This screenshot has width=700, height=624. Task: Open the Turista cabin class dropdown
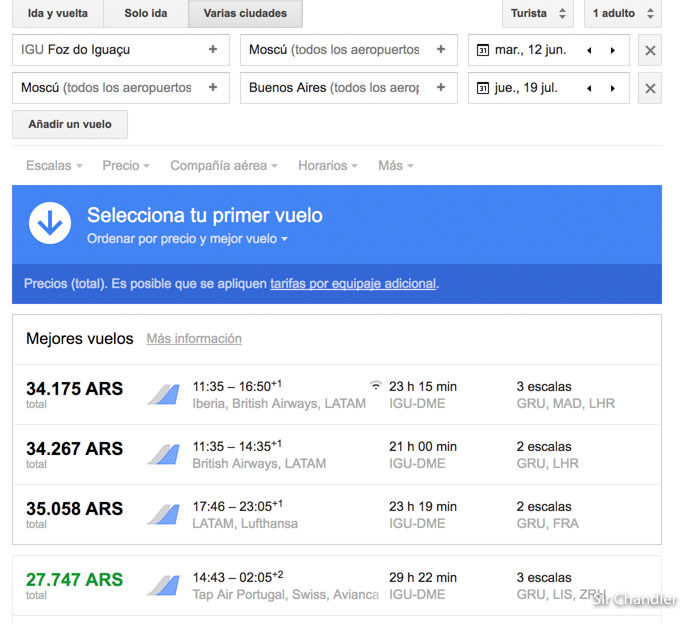(537, 14)
